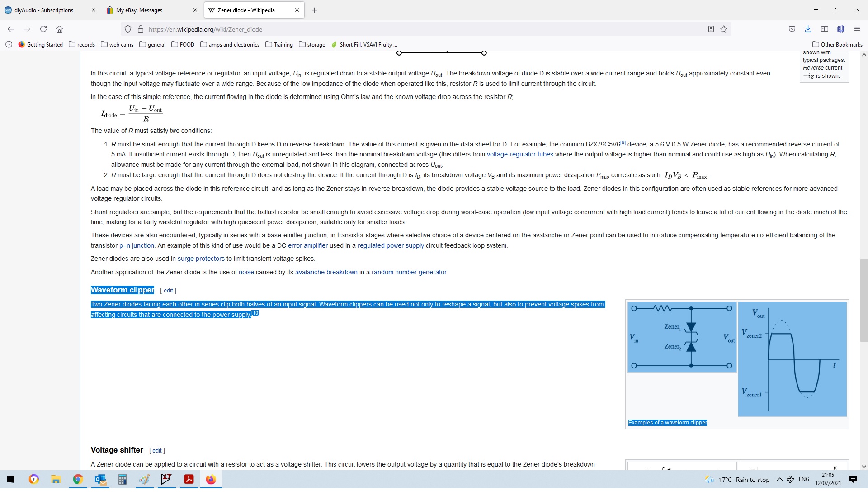
Task: Open the browser home page icon
Action: 59,29
